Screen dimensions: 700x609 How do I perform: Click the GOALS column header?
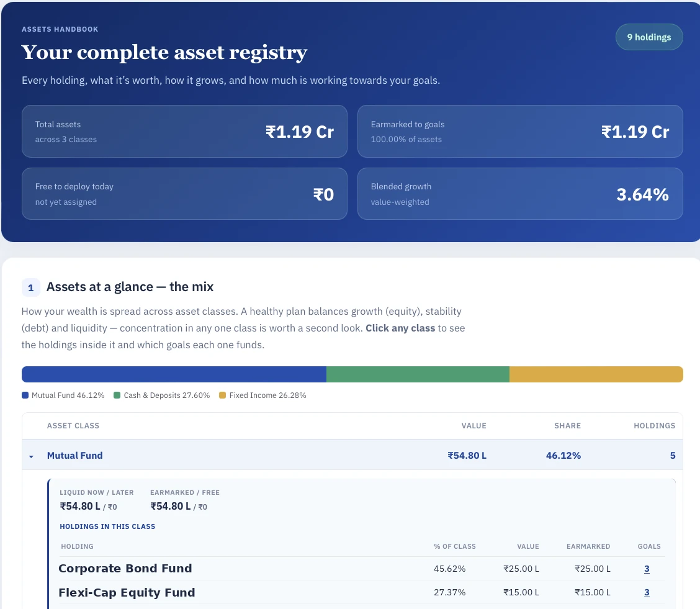649,546
